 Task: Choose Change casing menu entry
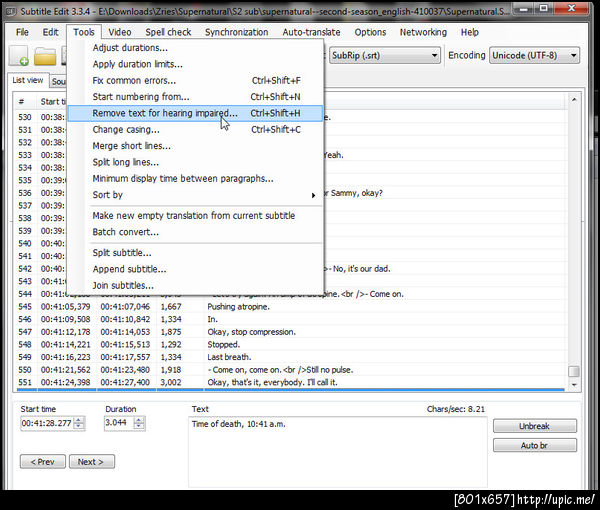[195, 130]
